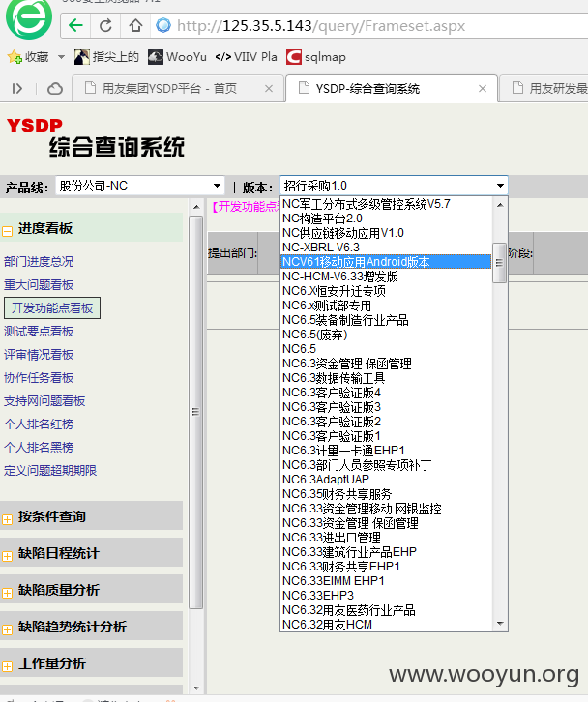Select NC军工分布式多级管控系统V5.7 option
The image size is (588, 702).
386,204
